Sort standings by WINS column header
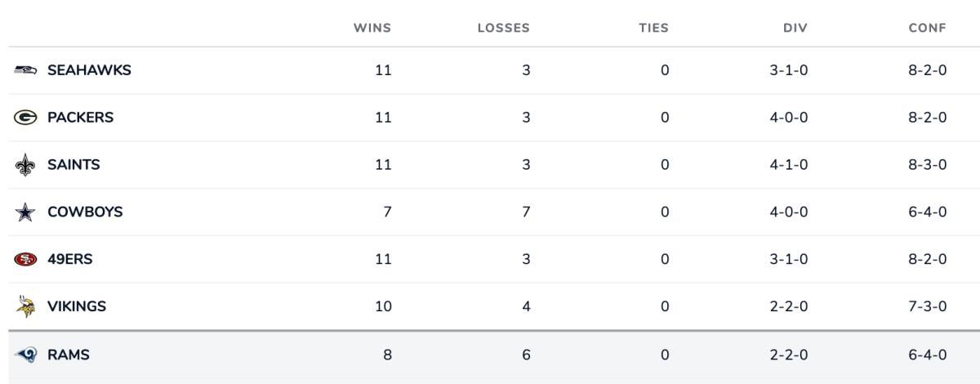The image size is (980, 384). (372, 28)
